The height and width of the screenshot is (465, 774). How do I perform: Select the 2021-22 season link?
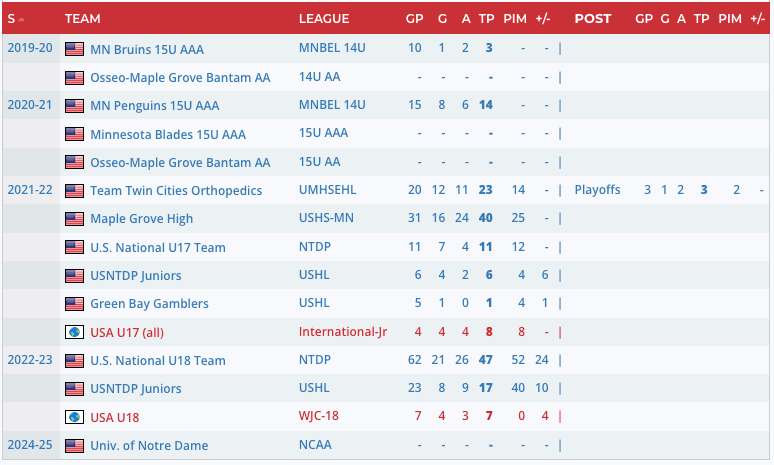[x=29, y=189]
